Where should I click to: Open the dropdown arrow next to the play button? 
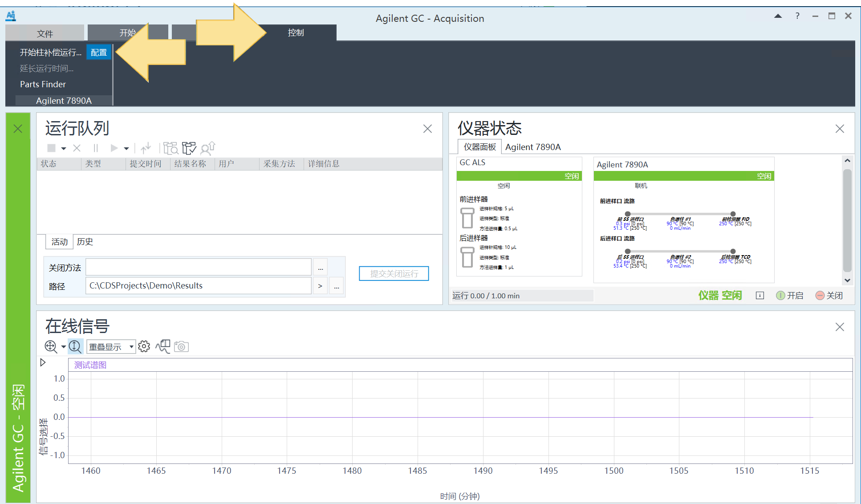click(x=126, y=148)
